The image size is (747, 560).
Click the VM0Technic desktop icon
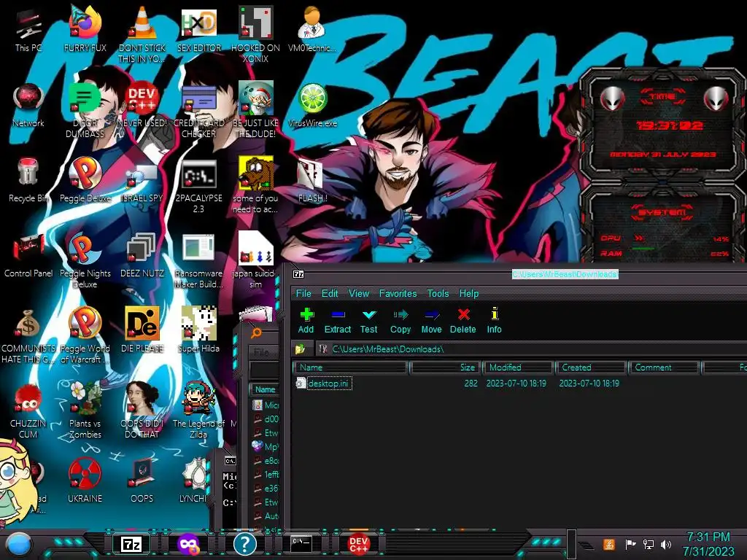point(312,23)
